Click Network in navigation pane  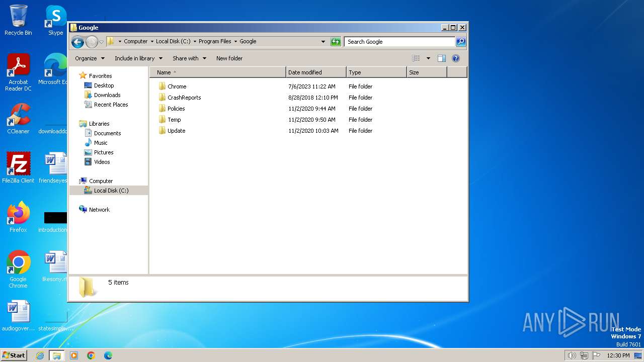(x=99, y=210)
